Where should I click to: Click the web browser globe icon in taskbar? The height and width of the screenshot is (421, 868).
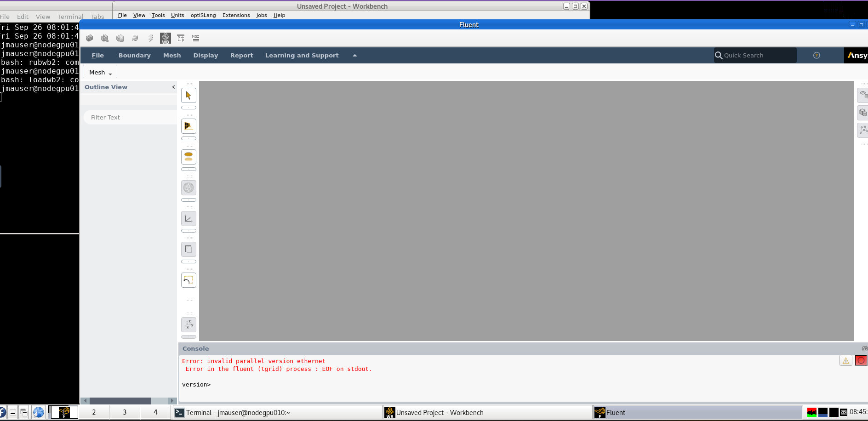coord(39,412)
